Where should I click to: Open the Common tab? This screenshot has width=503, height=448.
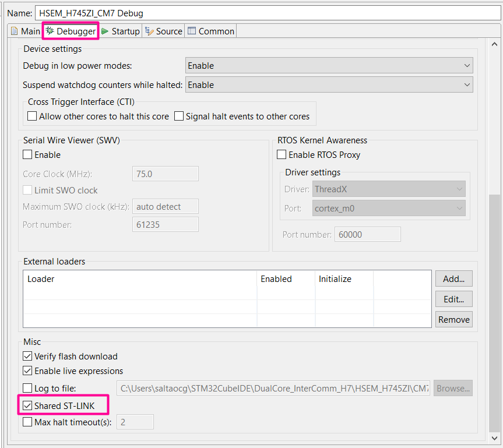(x=211, y=31)
